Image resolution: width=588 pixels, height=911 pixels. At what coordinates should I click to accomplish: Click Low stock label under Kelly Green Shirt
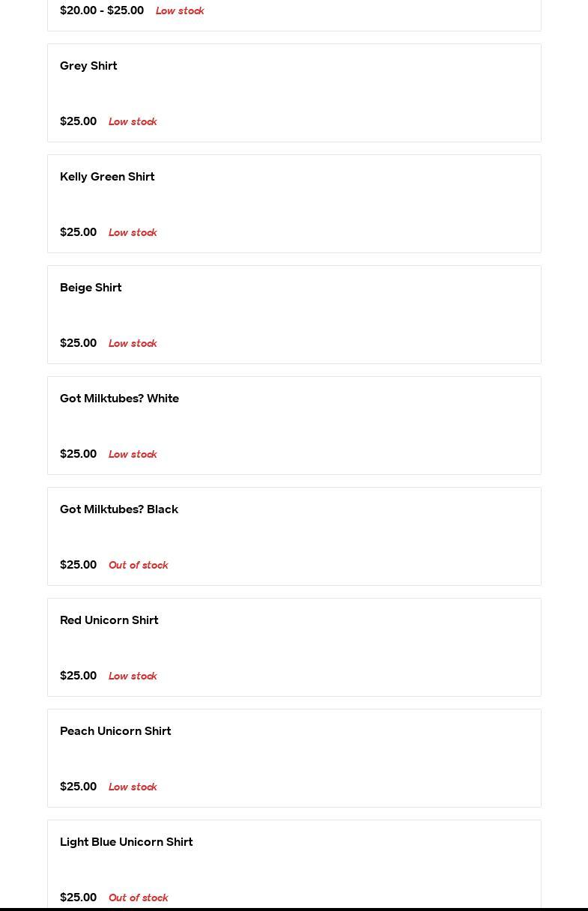click(133, 232)
